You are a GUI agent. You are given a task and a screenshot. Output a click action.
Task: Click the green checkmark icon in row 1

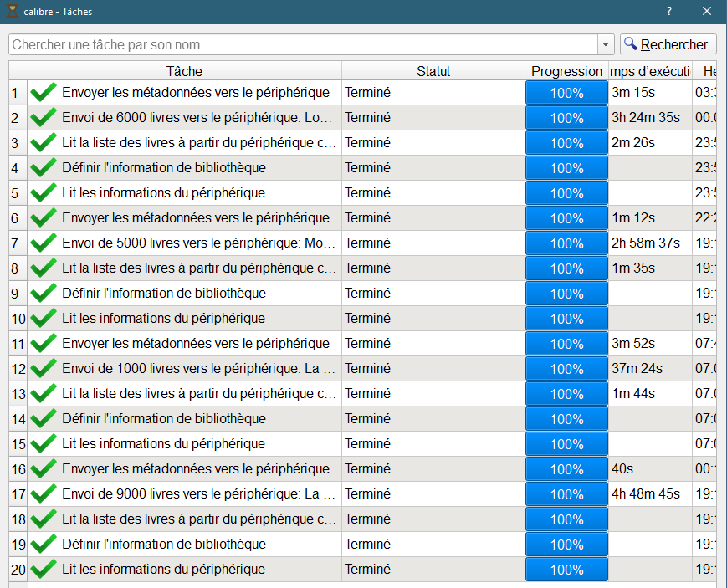tap(44, 92)
